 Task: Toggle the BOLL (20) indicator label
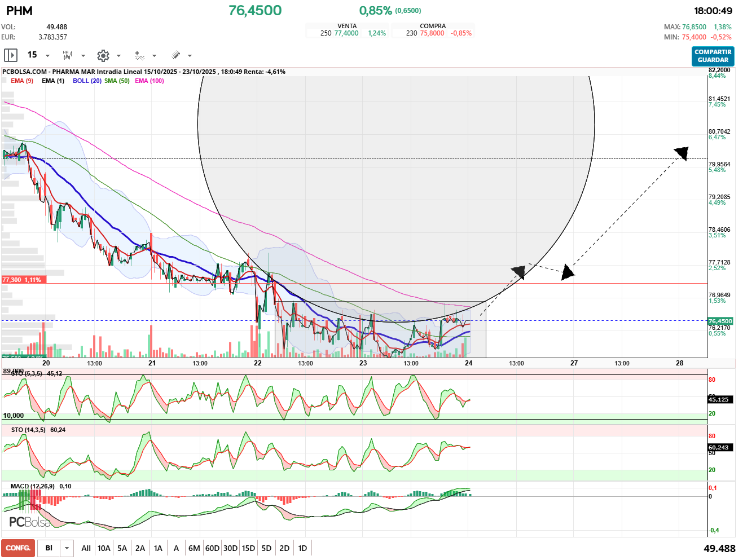(87, 81)
